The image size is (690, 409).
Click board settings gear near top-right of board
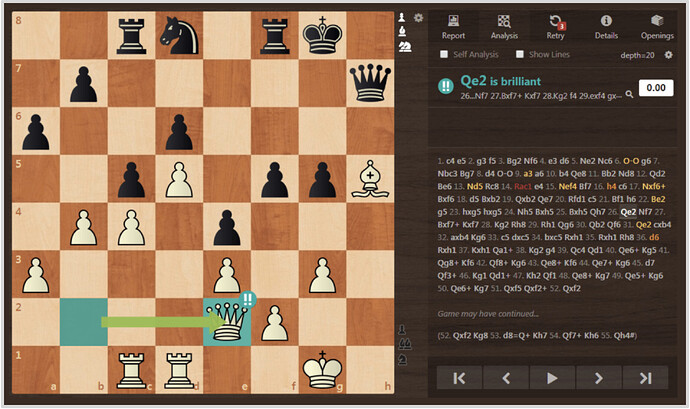pyautogui.click(x=419, y=18)
